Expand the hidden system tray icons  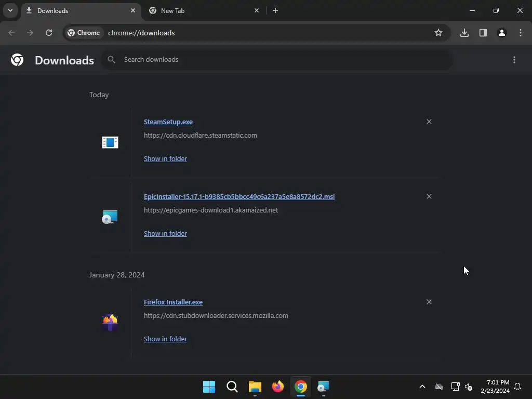(x=422, y=387)
